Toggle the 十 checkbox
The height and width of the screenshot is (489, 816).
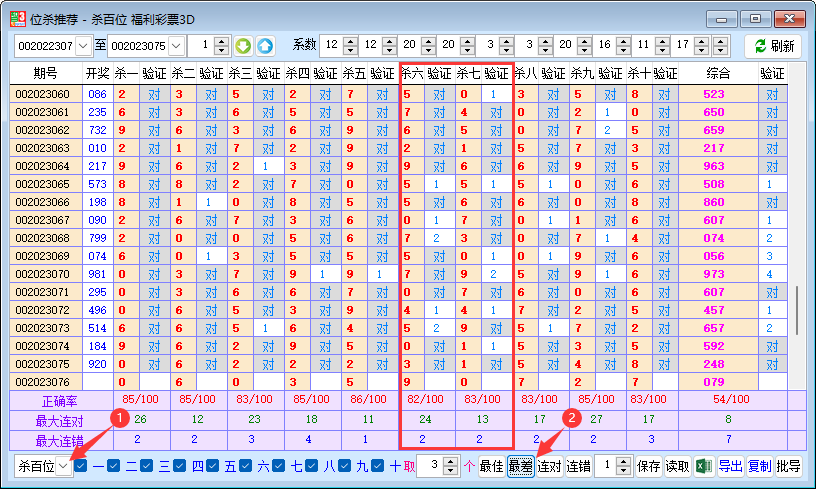coord(378,466)
